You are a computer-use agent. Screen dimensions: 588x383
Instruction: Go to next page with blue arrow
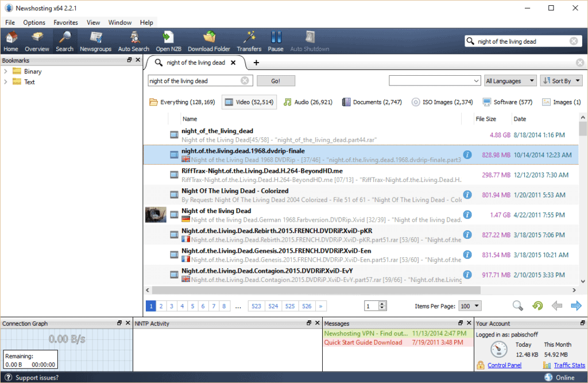tap(576, 305)
